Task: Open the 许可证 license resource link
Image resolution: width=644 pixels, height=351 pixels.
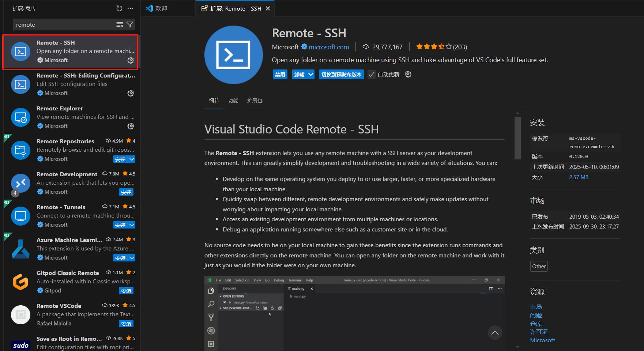Action: point(539,332)
